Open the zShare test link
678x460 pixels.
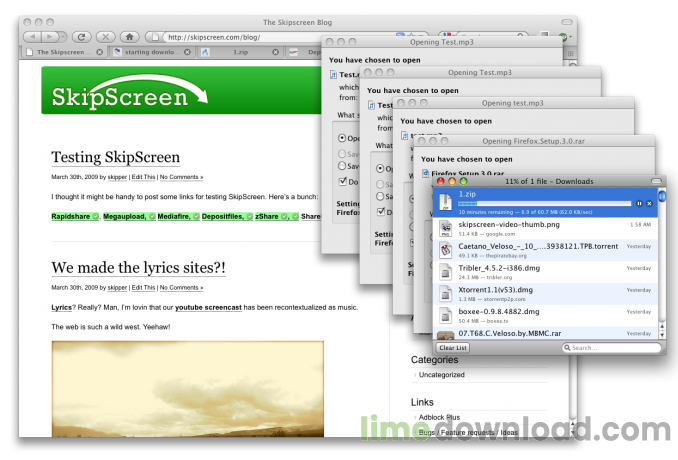pos(267,216)
